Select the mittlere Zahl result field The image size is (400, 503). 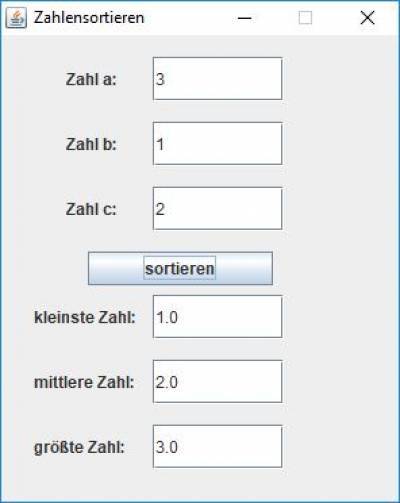click(x=218, y=382)
